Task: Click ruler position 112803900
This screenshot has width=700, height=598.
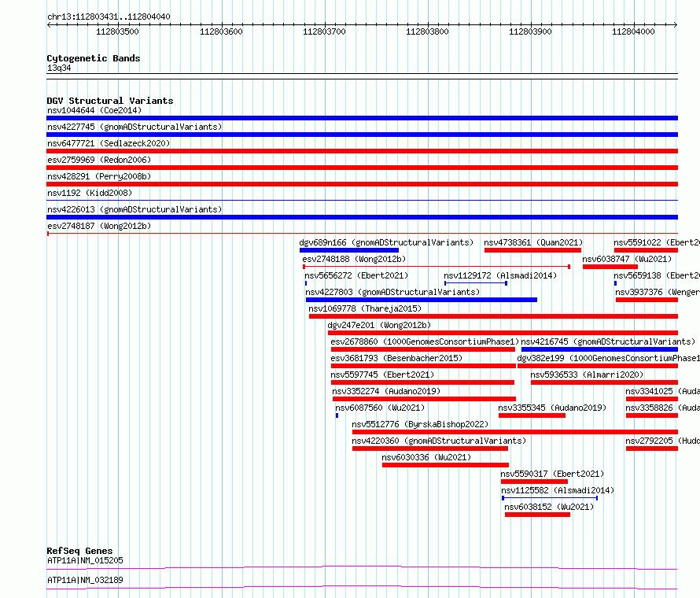Action: 530,31
